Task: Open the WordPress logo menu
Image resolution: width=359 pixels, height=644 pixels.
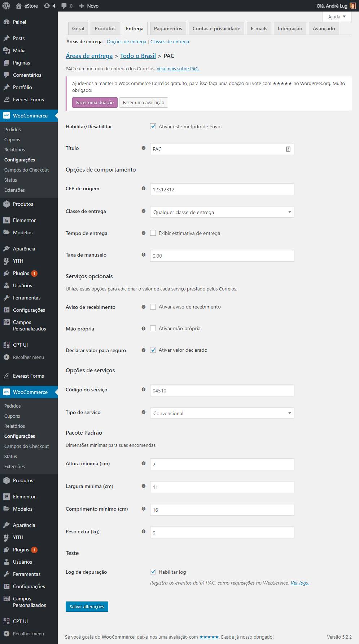Action: tap(6, 6)
